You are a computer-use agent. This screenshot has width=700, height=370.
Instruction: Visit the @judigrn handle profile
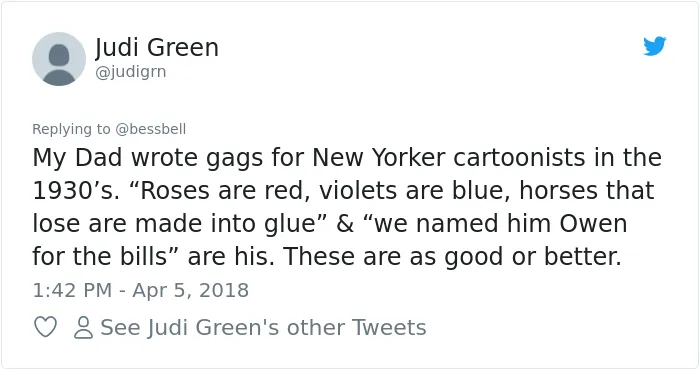click(x=131, y=72)
